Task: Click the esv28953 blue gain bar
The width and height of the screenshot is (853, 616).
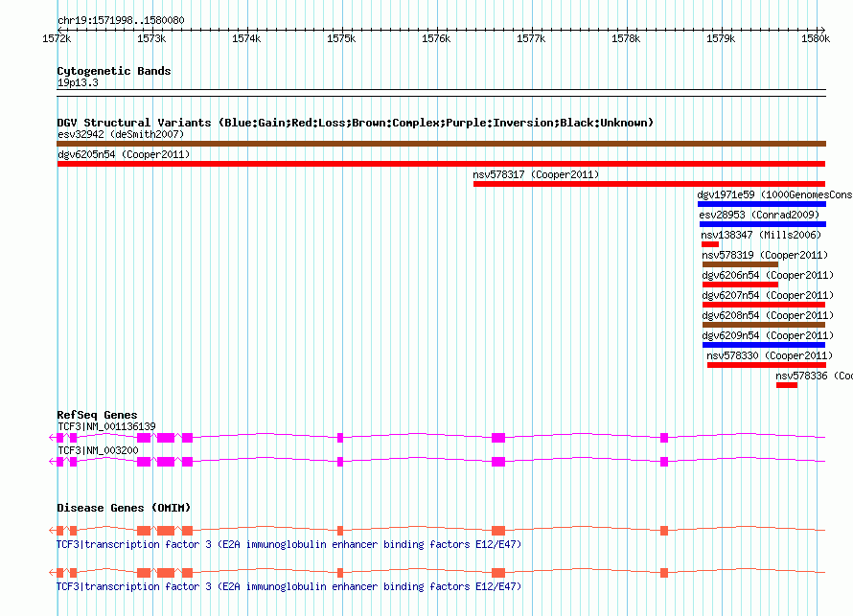Action: click(763, 224)
